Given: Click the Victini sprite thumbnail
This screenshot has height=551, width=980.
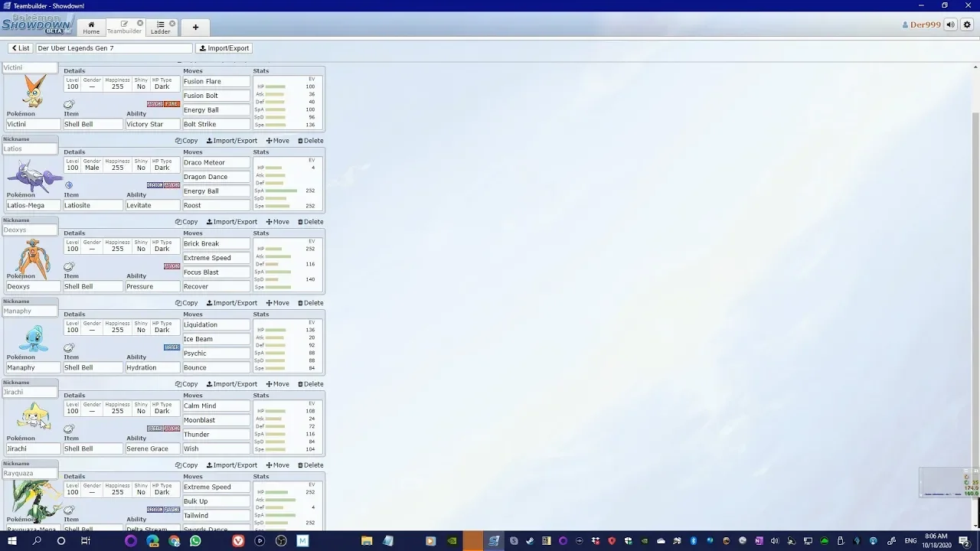Looking at the screenshot, I should [33, 92].
